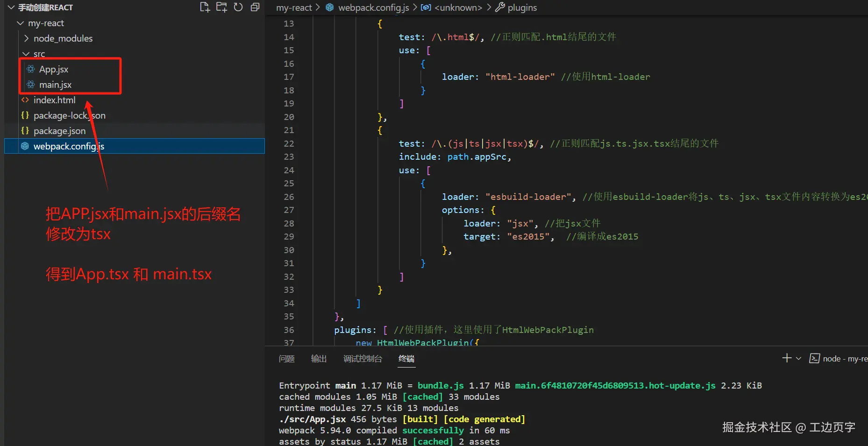The height and width of the screenshot is (446, 868).
Task: Collapse all folders in the explorer
Action: pos(255,7)
